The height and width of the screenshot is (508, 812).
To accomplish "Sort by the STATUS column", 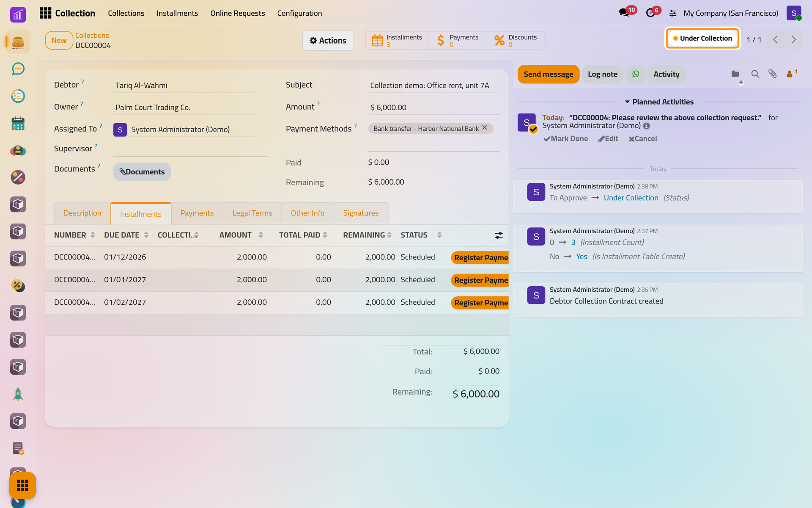I will pos(421,235).
